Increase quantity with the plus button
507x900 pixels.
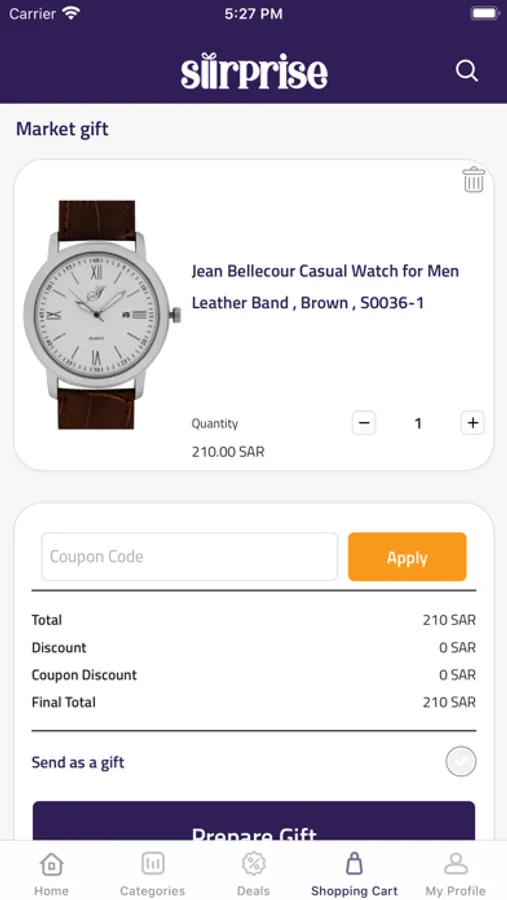pos(473,423)
